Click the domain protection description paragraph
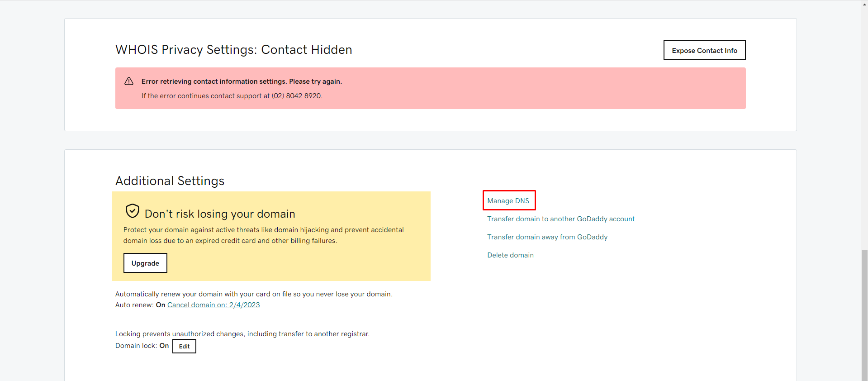Viewport: 868px width, 381px height. point(263,235)
